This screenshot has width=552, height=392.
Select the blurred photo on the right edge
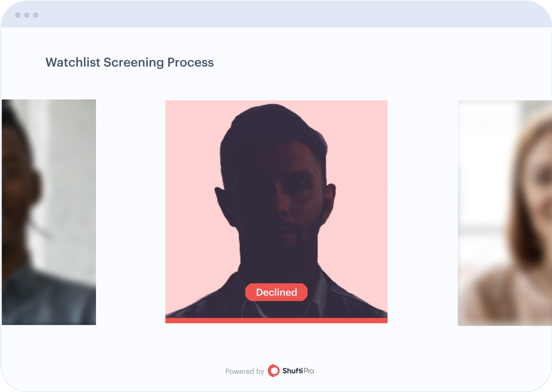point(504,213)
